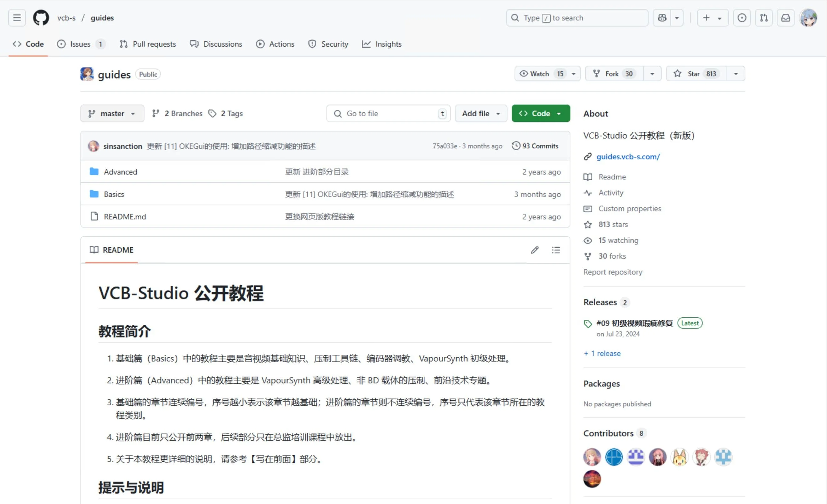Open the hamburger navigation menu
Screen dimensions: 827x504
tap(17, 18)
